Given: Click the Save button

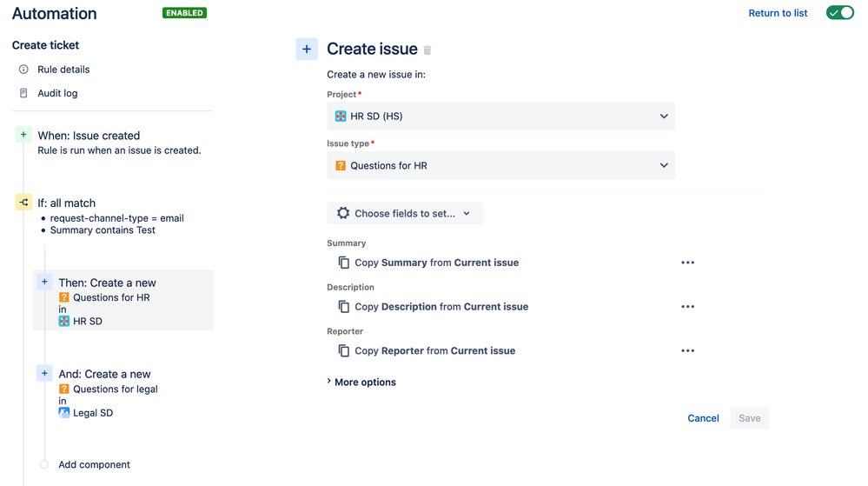Looking at the screenshot, I should coord(750,418).
